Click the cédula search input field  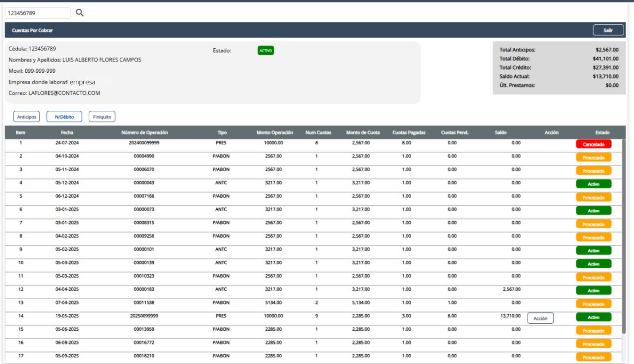(x=38, y=13)
